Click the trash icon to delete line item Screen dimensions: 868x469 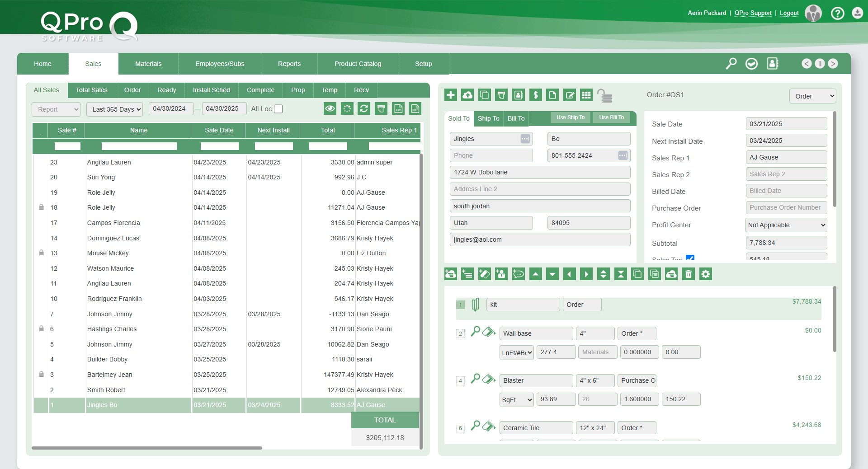click(689, 274)
